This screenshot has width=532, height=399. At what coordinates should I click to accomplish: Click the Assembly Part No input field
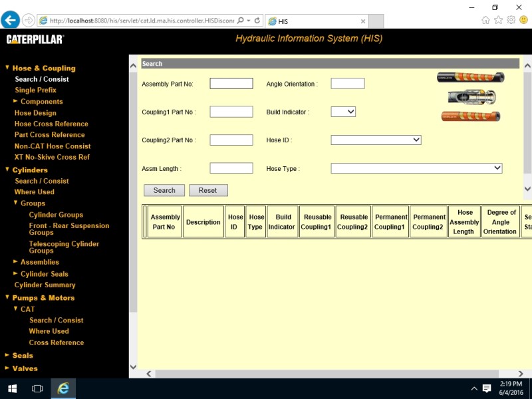(x=231, y=83)
